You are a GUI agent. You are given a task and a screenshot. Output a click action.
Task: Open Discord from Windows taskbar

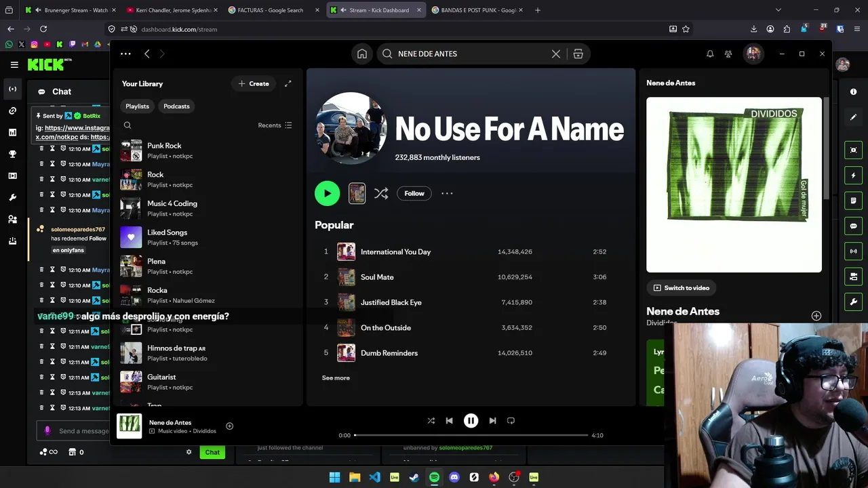click(454, 477)
